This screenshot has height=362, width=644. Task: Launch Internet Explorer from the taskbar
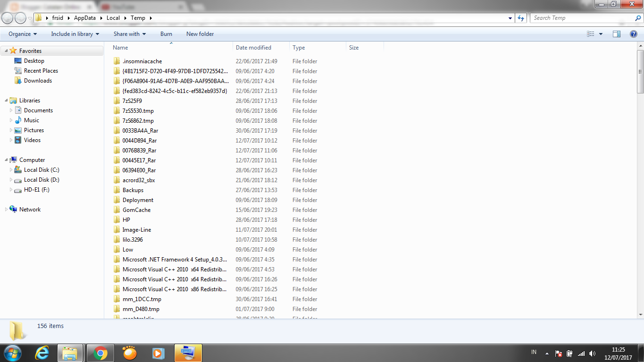[x=42, y=353]
